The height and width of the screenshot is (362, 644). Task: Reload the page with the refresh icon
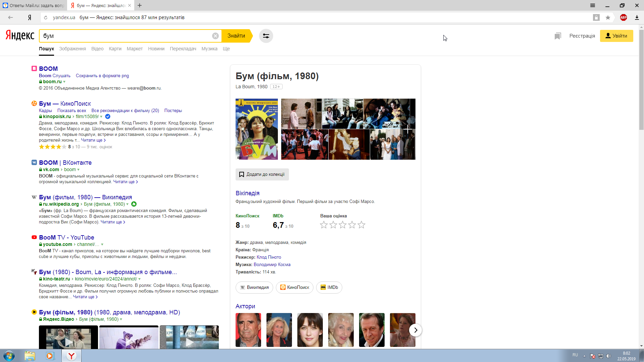point(46,17)
